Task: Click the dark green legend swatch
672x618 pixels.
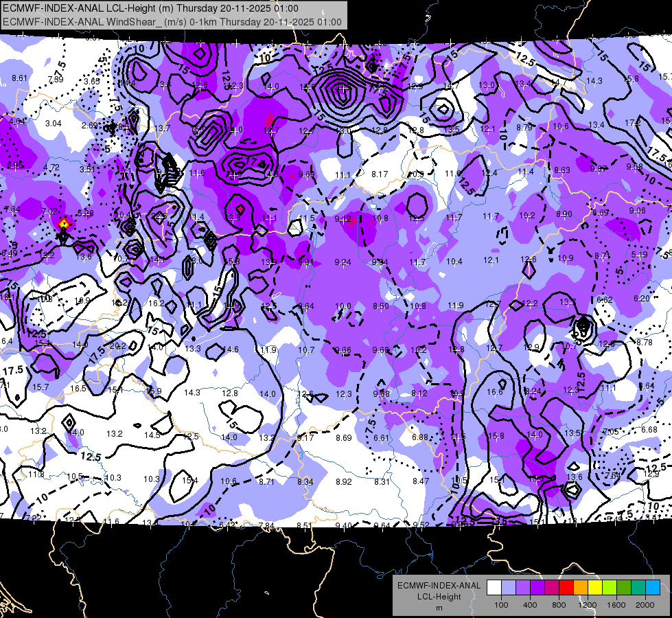Action: click(623, 588)
